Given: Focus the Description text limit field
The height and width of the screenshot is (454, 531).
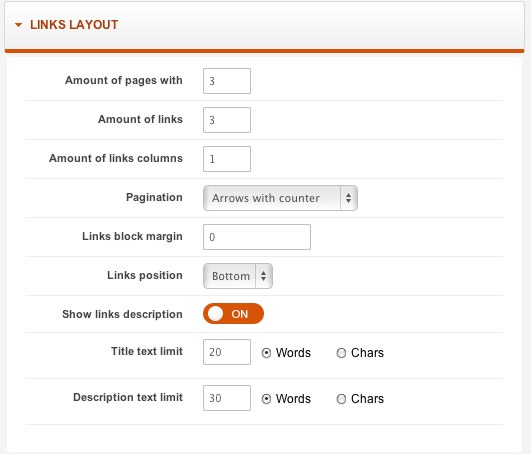Looking at the screenshot, I should pos(227,398).
